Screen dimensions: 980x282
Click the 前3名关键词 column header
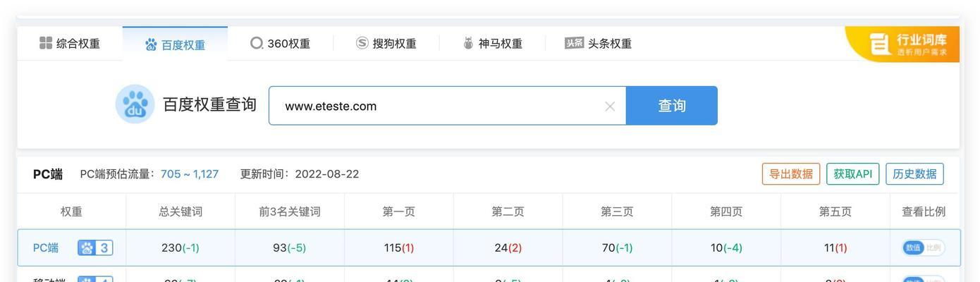pos(289,211)
